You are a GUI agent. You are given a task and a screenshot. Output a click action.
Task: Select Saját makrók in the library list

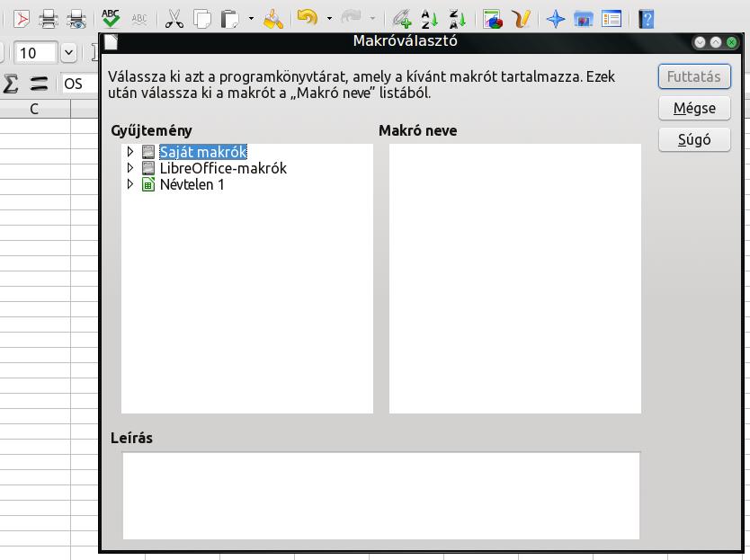point(203,152)
